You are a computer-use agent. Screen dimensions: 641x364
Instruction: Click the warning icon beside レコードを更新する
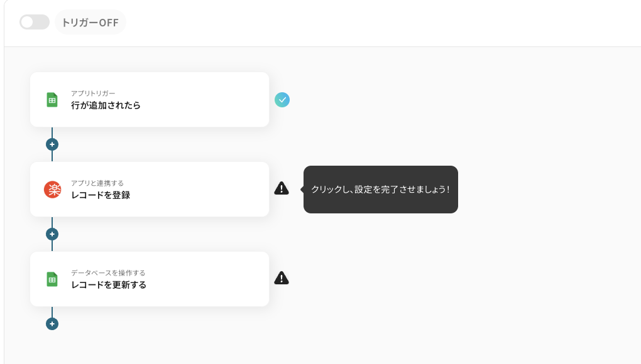point(282,278)
